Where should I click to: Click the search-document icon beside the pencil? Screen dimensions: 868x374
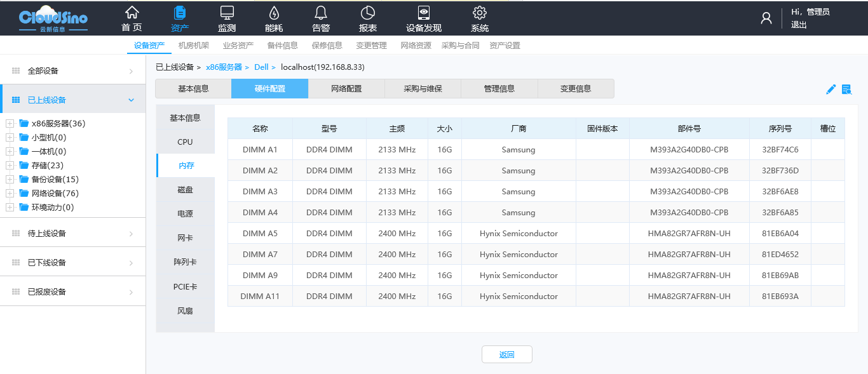coord(846,90)
